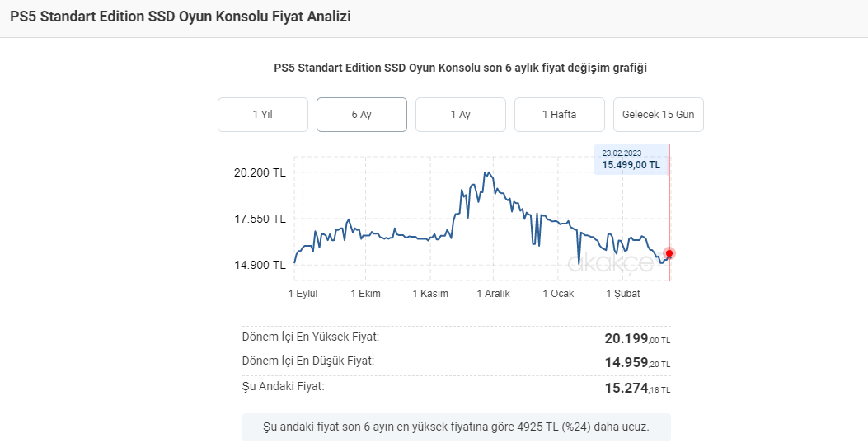Click the bottom price comparison info banner

pos(456,427)
